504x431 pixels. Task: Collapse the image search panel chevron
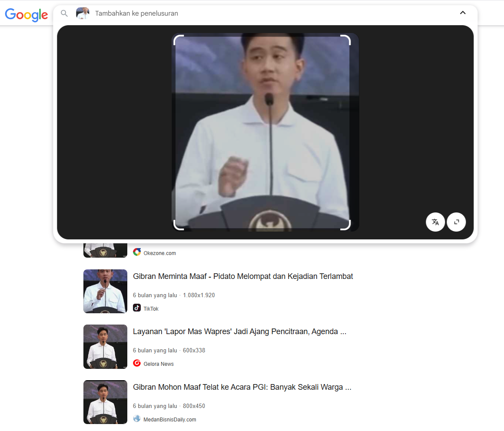click(x=463, y=13)
